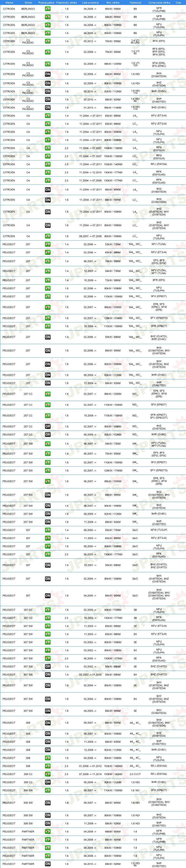This screenshot has height=868, width=186.
Task: Click diesel ON icon in Peugeot 308 CC 06.2009 -> row
Action: [48, 782]
